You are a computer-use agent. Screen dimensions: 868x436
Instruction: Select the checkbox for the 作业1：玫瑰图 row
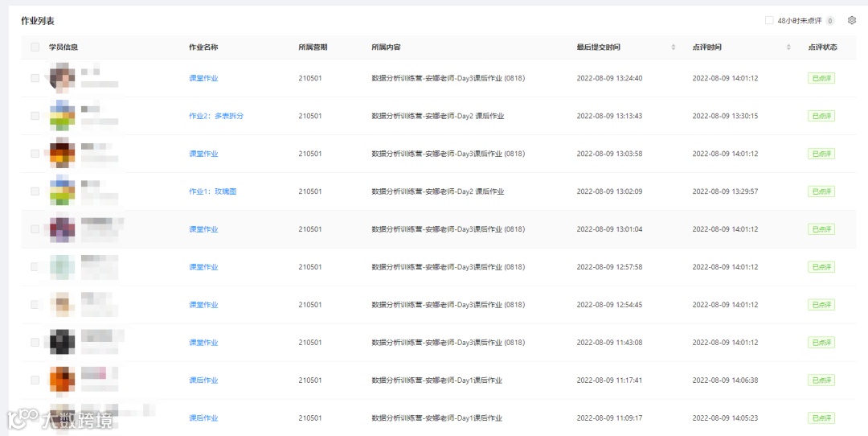(x=35, y=191)
